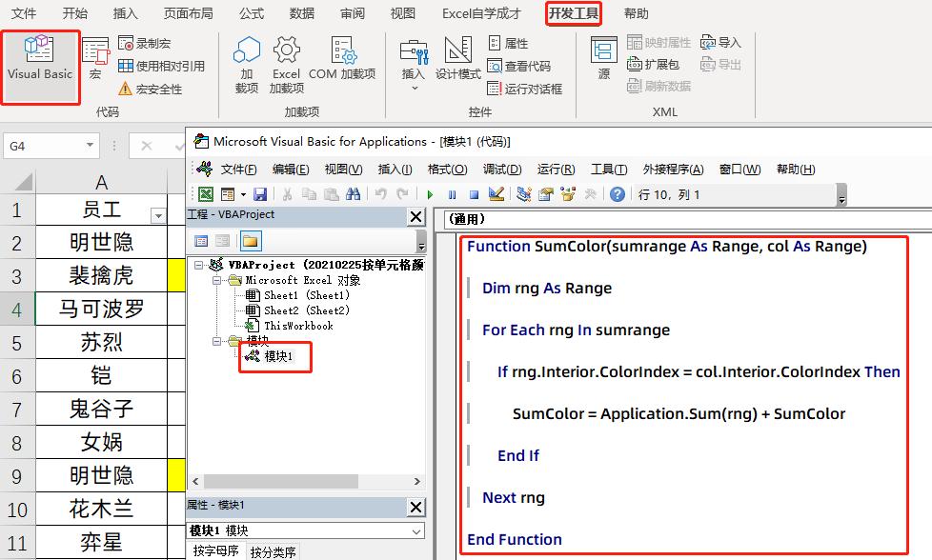The width and height of the screenshot is (932, 560).
Task: Switch to the 按分类序 properties tab
Action: (x=273, y=551)
